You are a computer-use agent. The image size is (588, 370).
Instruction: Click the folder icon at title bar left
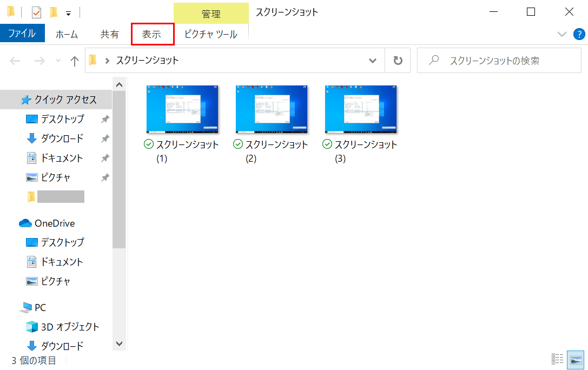(11, 12)
